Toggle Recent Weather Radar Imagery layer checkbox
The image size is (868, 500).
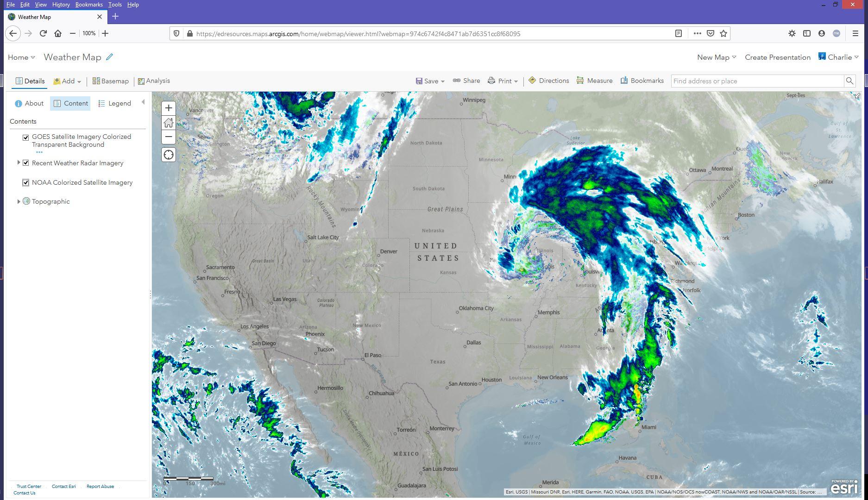pyautogui.click(x=26, y=163)
